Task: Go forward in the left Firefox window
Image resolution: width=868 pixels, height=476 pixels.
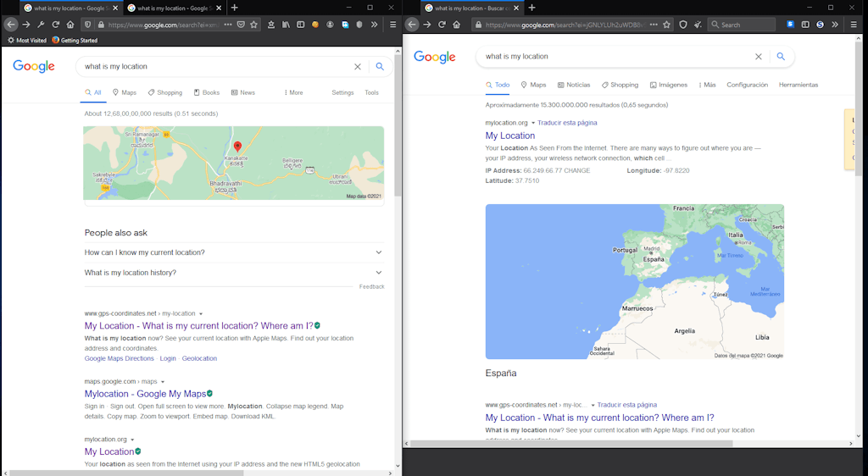Action: (x=26, y=25)
